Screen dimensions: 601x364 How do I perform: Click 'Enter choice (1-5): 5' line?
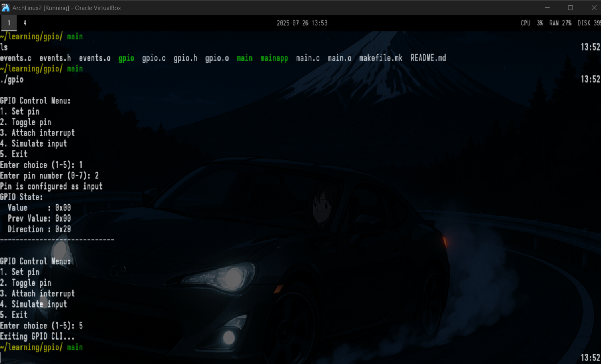click(x=41, y=325)
